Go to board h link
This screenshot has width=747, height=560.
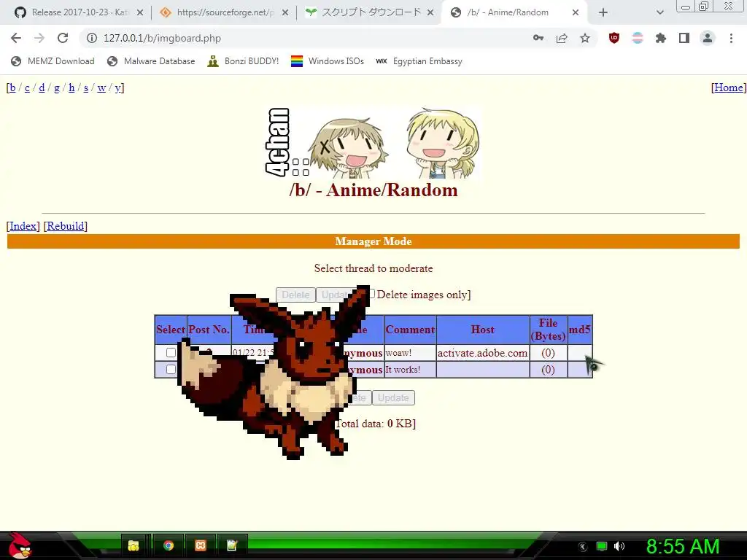click(x=71, y=87)
